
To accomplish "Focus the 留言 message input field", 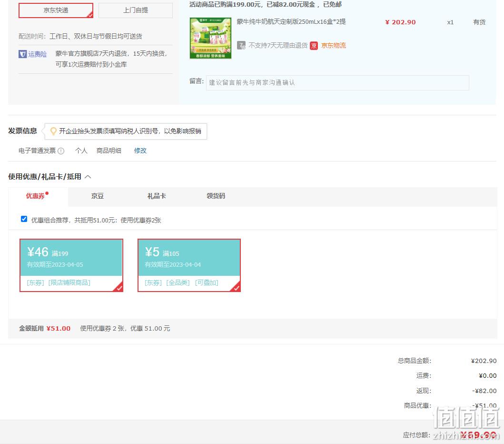I will (x=337, y=83).
